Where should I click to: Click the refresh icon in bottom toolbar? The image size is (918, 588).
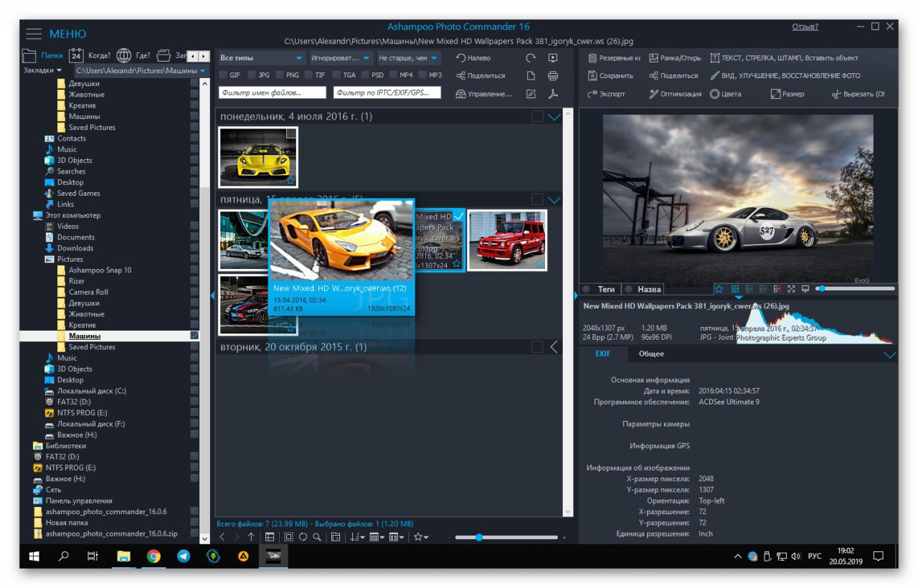[303, 537]
